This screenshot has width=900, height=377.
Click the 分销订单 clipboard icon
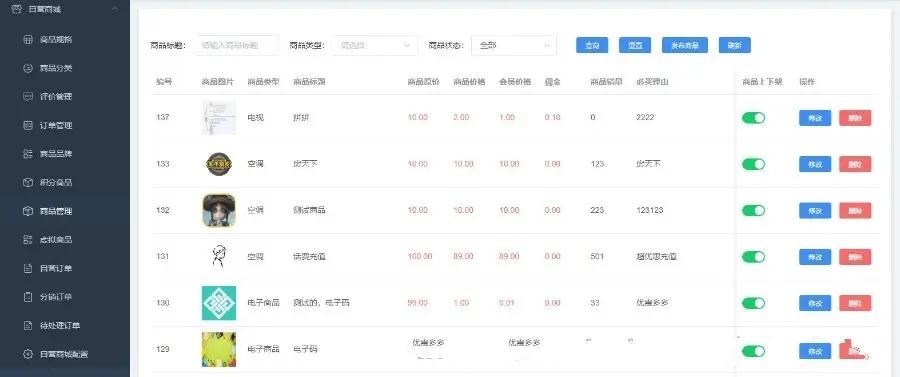(28, 297)
